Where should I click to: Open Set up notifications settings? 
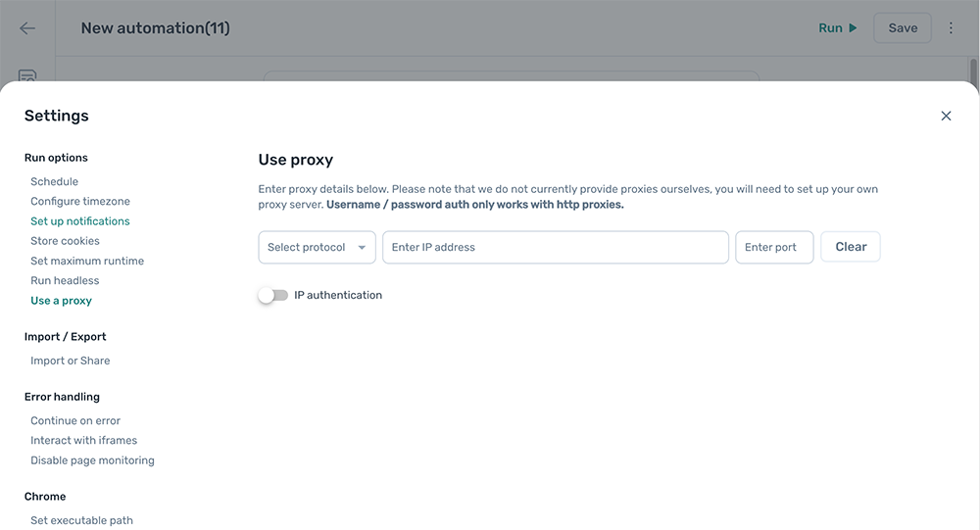pyautogui.click(x=80, y=221)
